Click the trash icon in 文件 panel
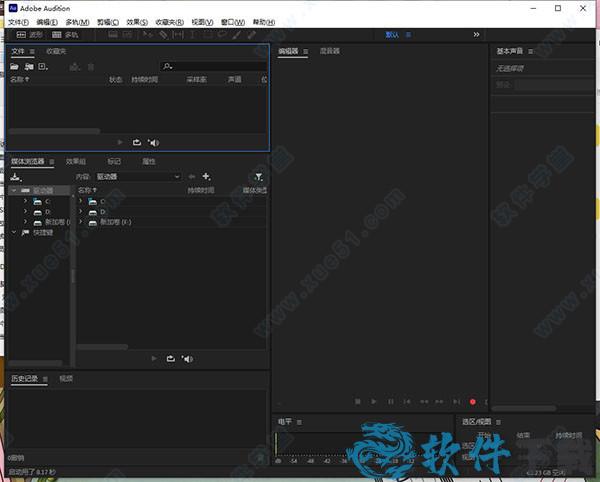Viewport: 600px width, 482px height. tap(91, 67)
